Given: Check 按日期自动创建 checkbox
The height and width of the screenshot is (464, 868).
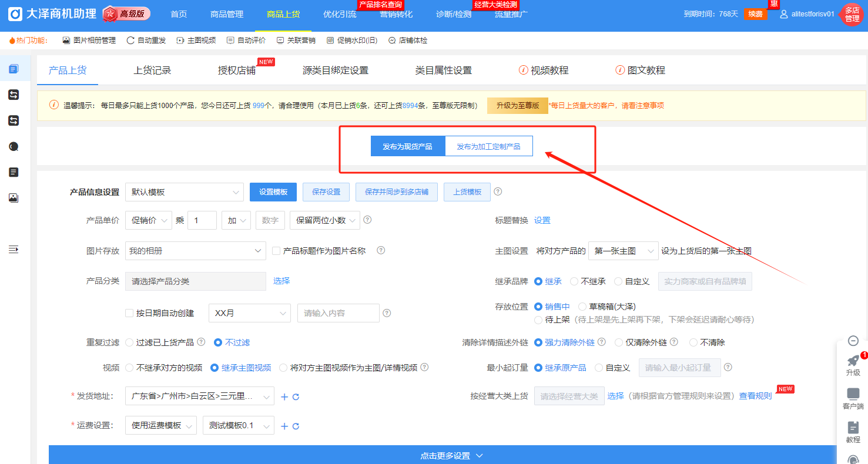Looking at the screenshot, I should click(x=129, y=313).
